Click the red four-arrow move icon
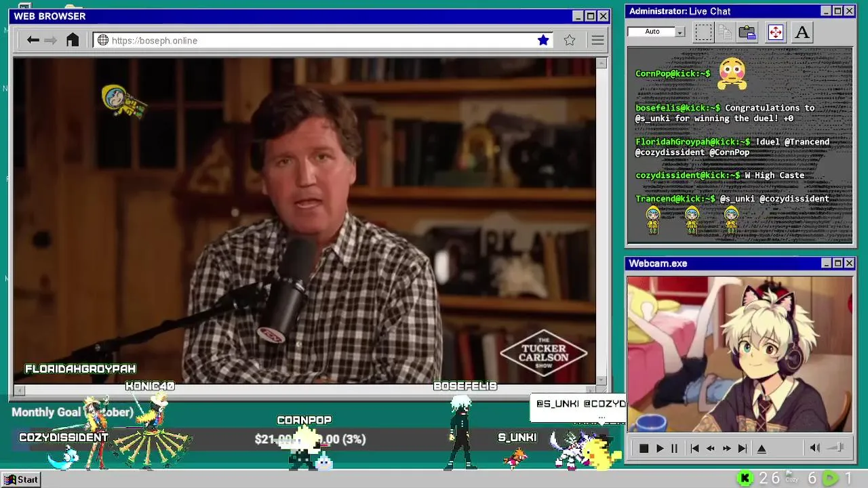 tap(776, 32)
